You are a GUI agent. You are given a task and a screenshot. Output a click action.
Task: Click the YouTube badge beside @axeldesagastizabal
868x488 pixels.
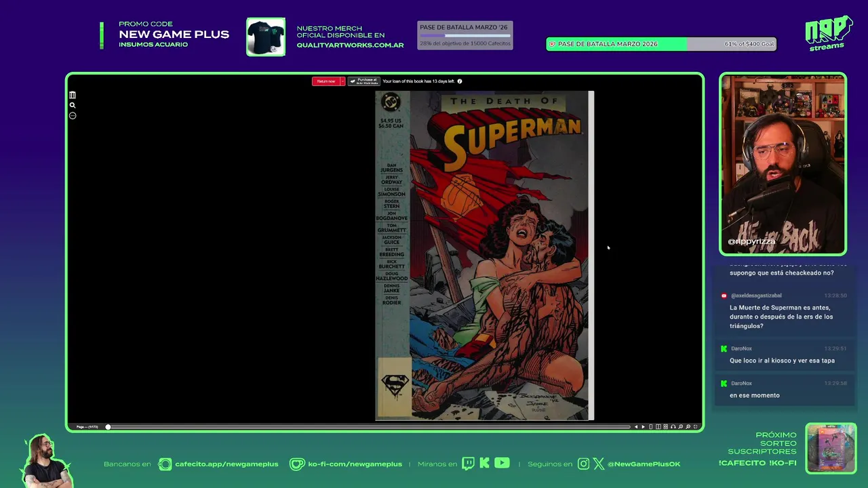(724, 296)
